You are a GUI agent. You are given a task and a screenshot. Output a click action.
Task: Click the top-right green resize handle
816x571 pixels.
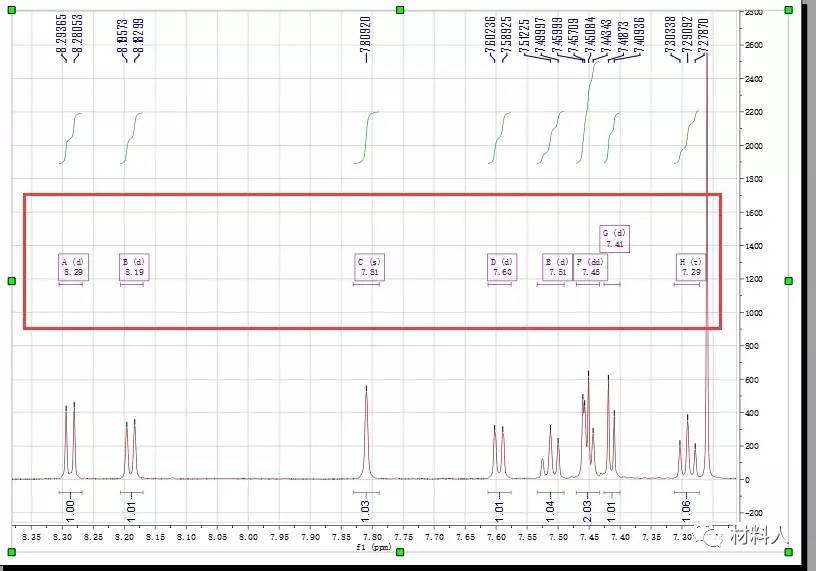point(788,9)
